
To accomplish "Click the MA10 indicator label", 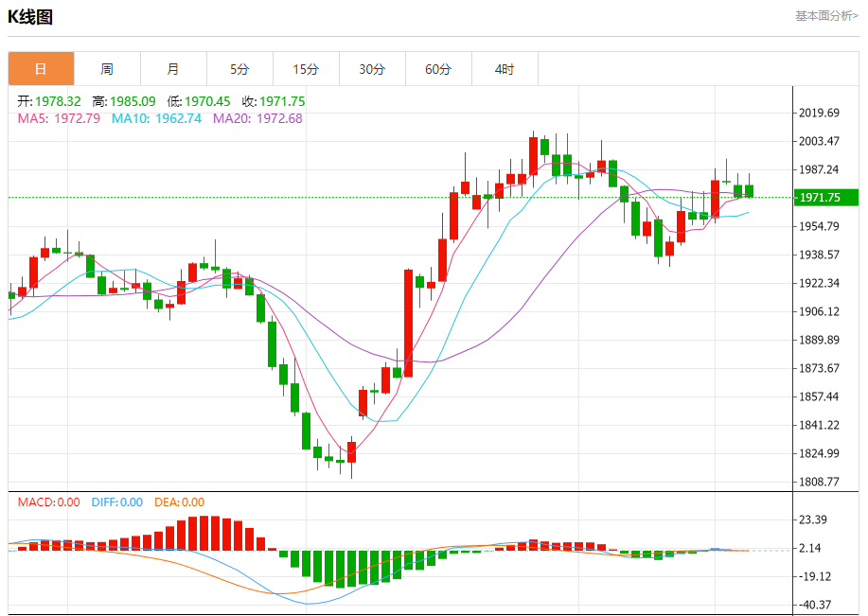I will click(x=156, y=118).
